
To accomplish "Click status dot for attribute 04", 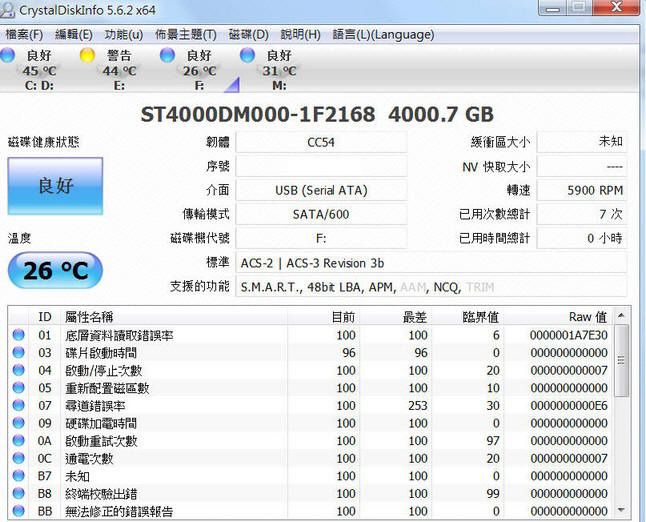I will point(19,370).
